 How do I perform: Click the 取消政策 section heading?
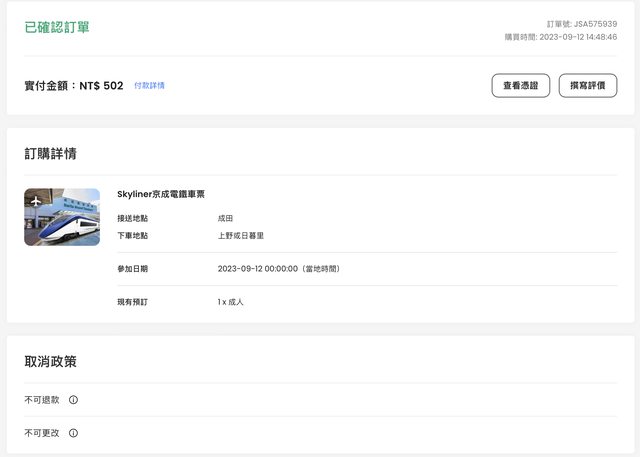tap(51, 361)
